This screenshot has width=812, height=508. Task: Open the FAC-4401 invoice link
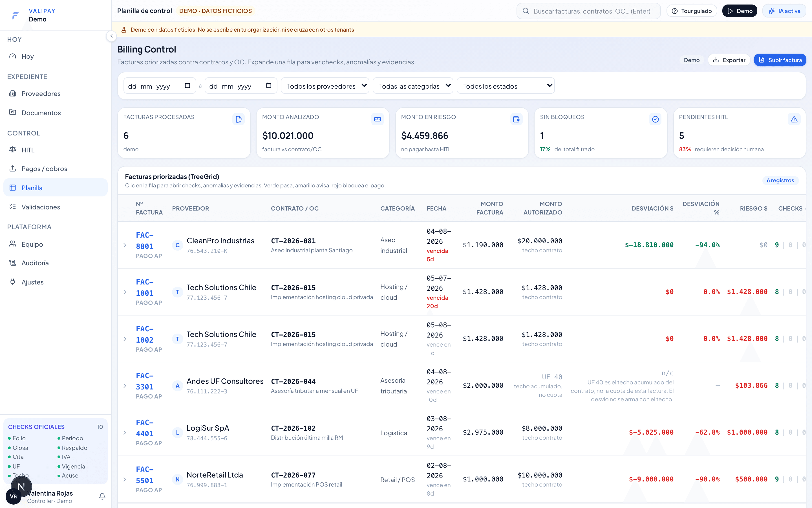[x=145, y=428]
